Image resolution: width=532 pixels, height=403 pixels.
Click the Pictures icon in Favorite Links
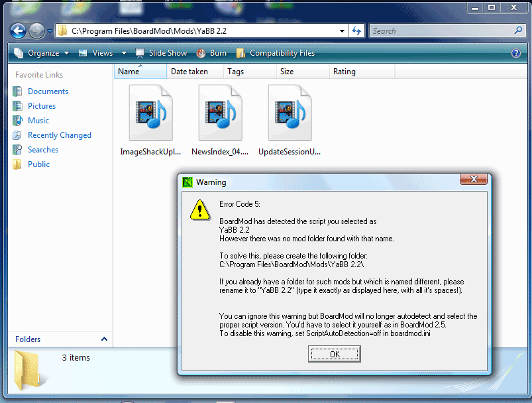[17, 106]
